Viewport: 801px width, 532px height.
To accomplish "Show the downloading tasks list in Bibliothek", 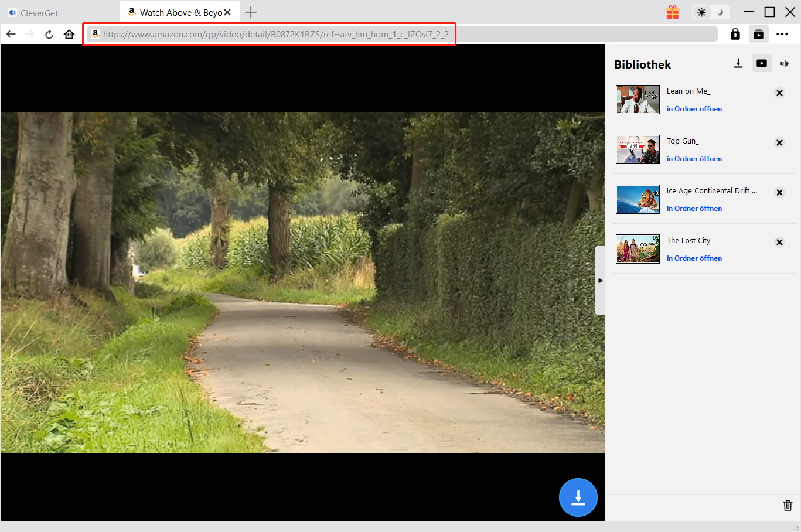I will click(x=738, y=63).
